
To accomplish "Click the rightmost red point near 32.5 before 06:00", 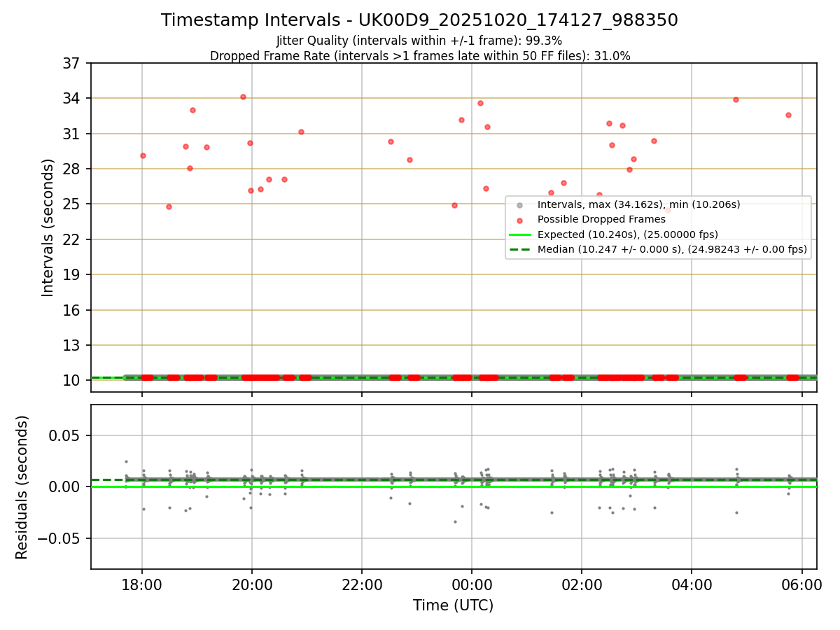I will pos(788,115).
